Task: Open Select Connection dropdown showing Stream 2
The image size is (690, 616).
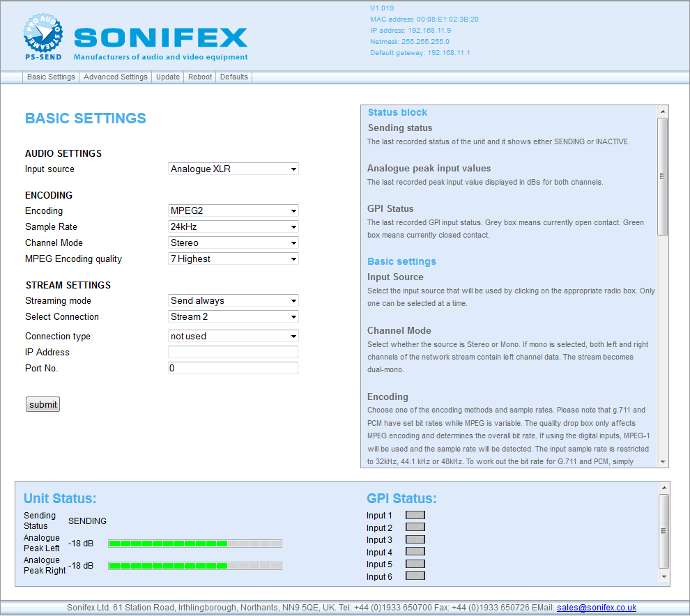Action: [x=233, y=317]
